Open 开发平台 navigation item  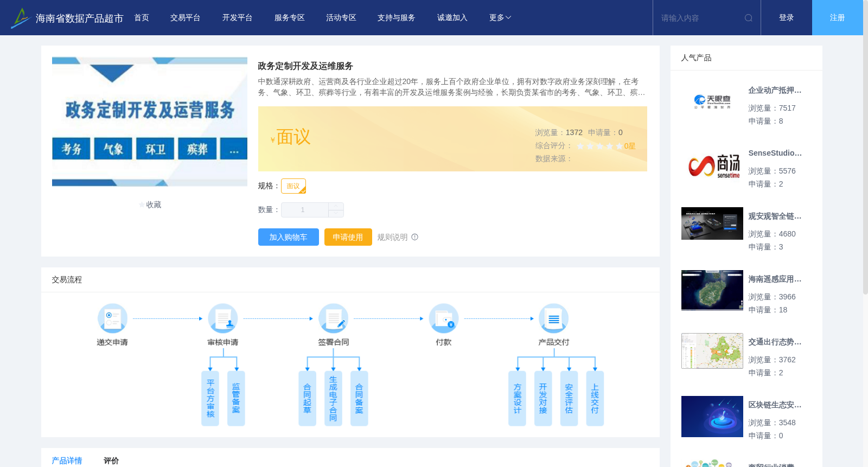pyautogui.click(x=238, y=18)
